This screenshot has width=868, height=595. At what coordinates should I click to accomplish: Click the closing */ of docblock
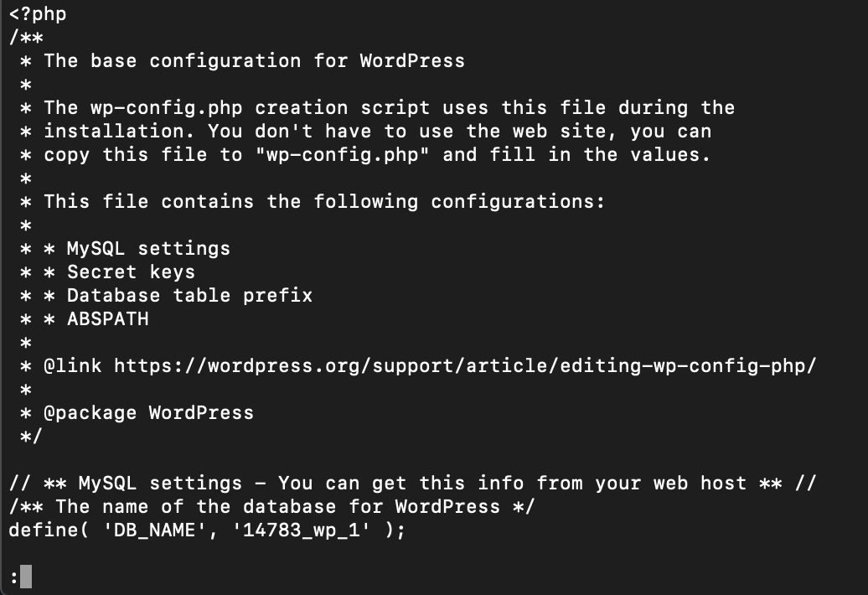tap(31, 436)
